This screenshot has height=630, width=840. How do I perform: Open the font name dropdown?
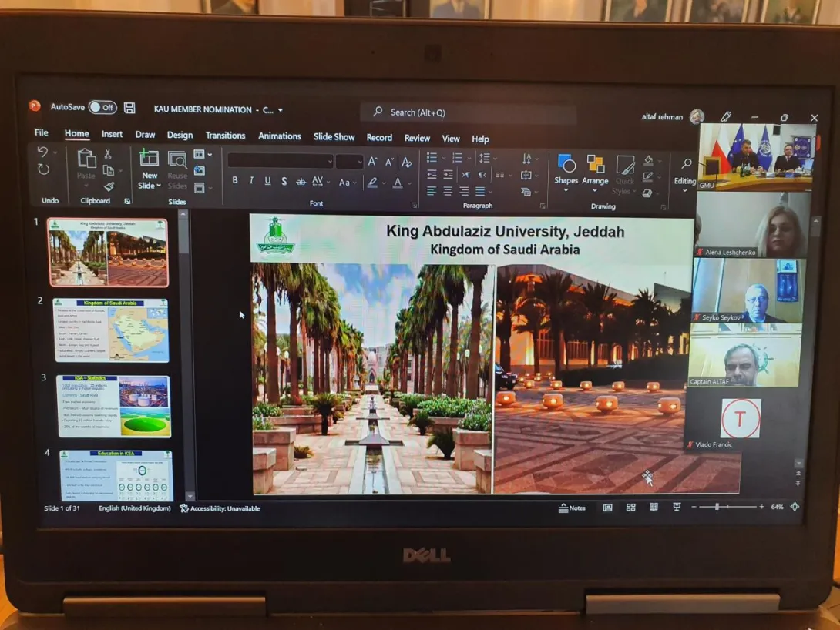pos(330,162)
